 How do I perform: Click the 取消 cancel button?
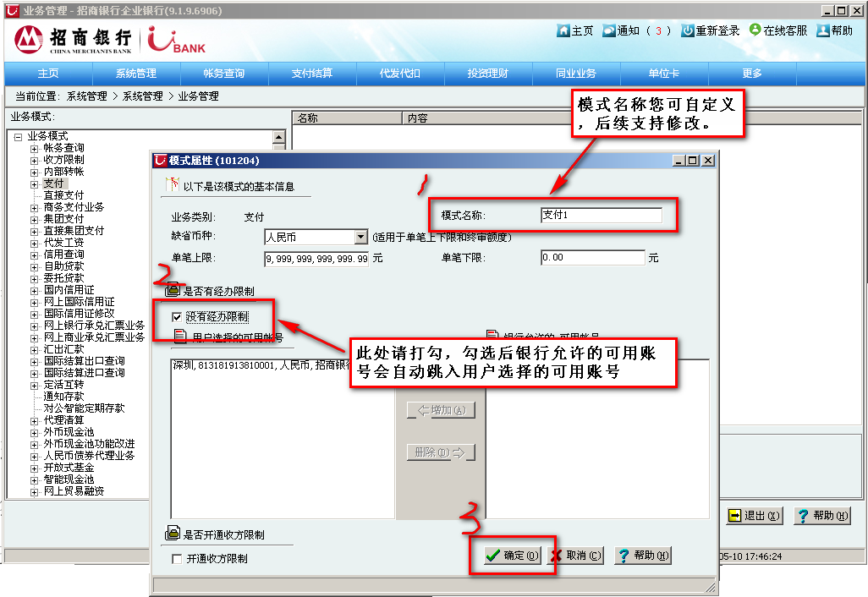coord(575,556)
